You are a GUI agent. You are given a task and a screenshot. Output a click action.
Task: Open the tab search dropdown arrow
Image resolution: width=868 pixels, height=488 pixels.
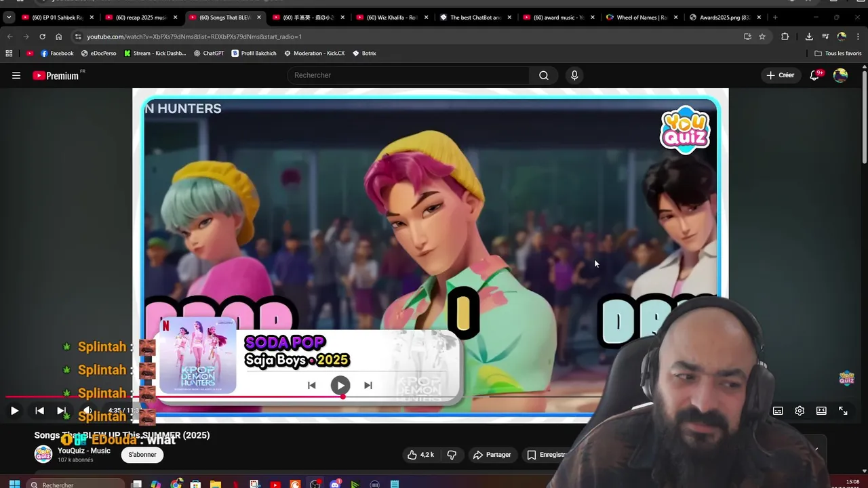coord(9,18)
